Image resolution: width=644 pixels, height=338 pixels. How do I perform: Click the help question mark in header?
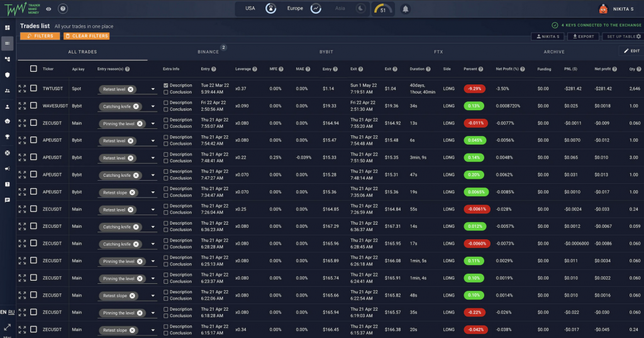[x=63, y=9]
